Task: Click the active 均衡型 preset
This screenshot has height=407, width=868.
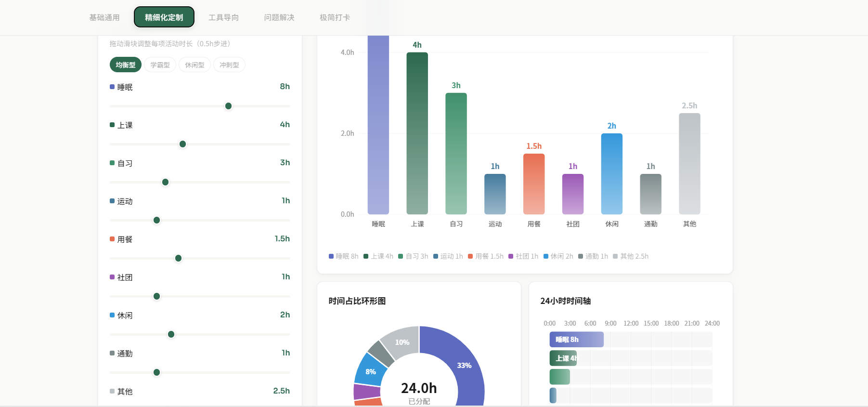Action: [126, 65]
